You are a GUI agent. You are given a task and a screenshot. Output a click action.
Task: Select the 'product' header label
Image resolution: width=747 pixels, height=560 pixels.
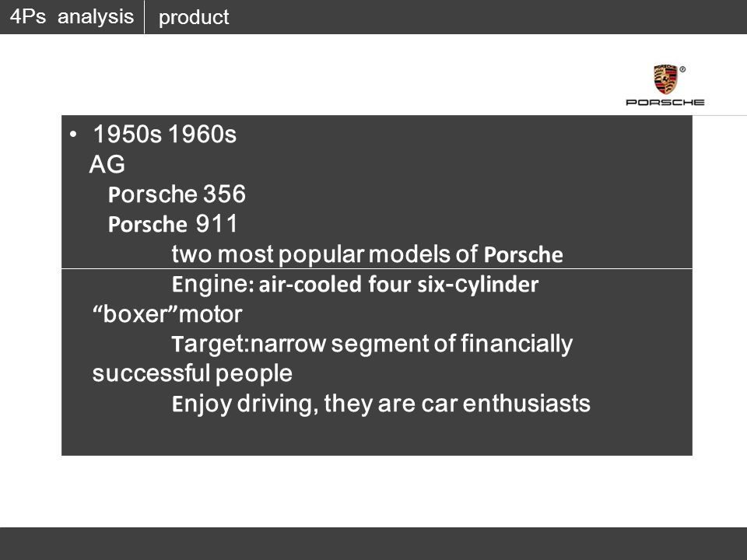(194, 18)
